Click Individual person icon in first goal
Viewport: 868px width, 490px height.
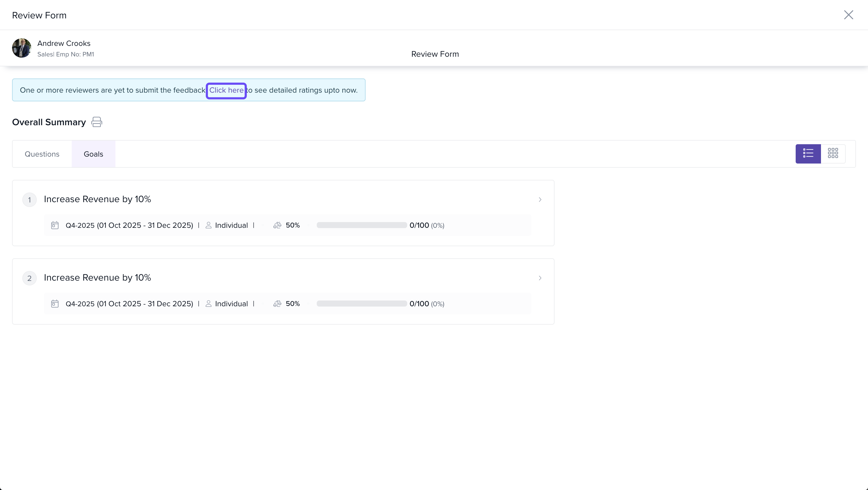(x=209, y=225)
